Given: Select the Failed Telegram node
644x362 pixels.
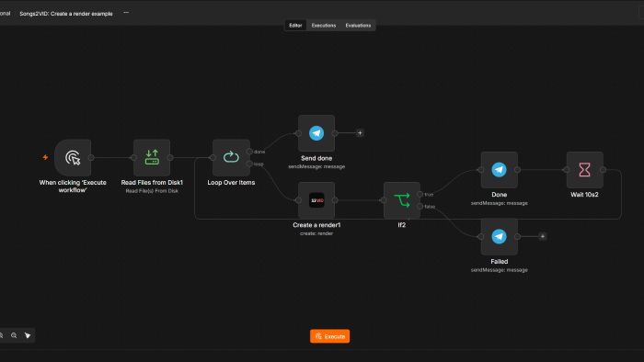Looking at the screenshot, I should pyautogui.click(x=499, y=236).
